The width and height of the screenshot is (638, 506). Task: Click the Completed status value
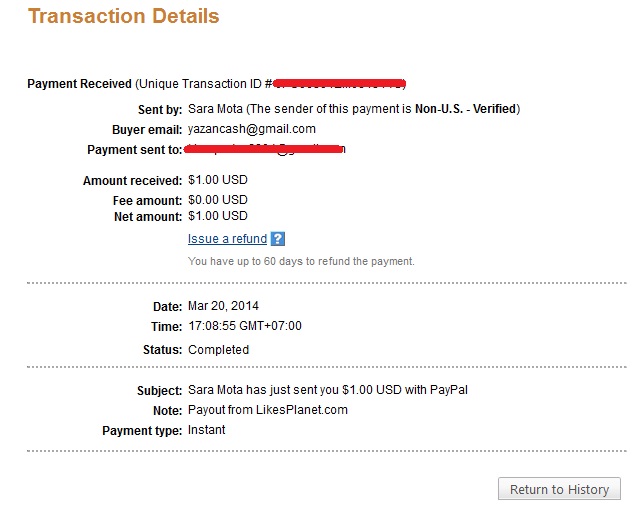218,350
